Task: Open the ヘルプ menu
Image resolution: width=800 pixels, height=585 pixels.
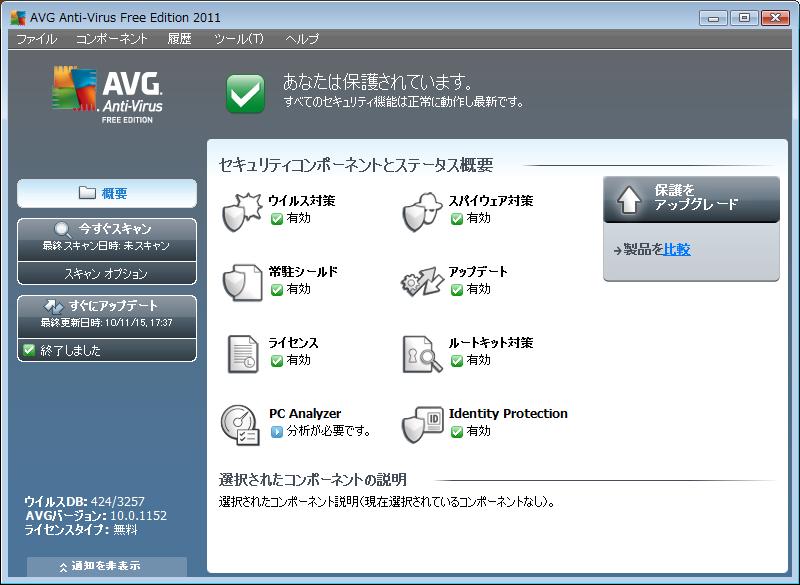Action: (302, 39)
